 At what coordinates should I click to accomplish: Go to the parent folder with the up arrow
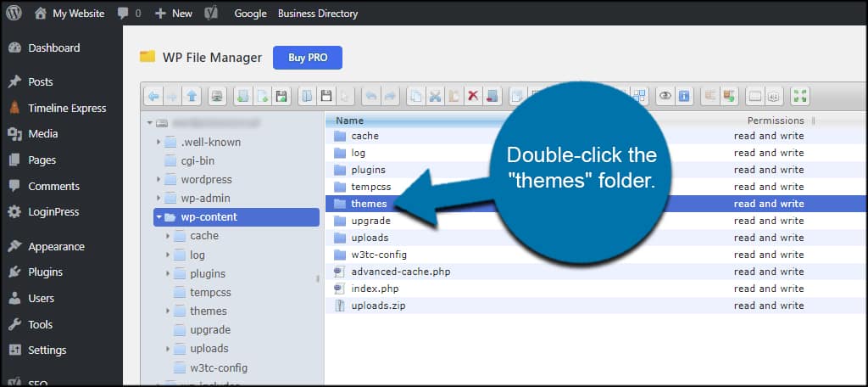pos(192,96)
